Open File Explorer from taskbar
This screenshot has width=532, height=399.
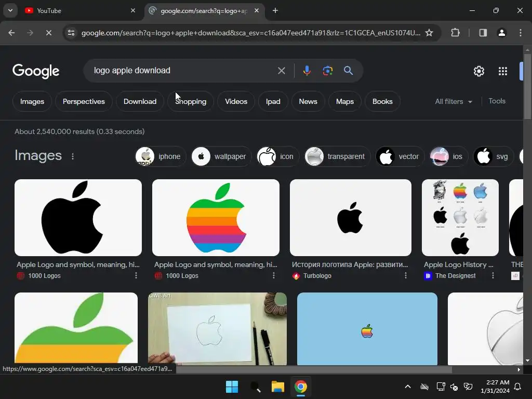click(x=278, y=387)
